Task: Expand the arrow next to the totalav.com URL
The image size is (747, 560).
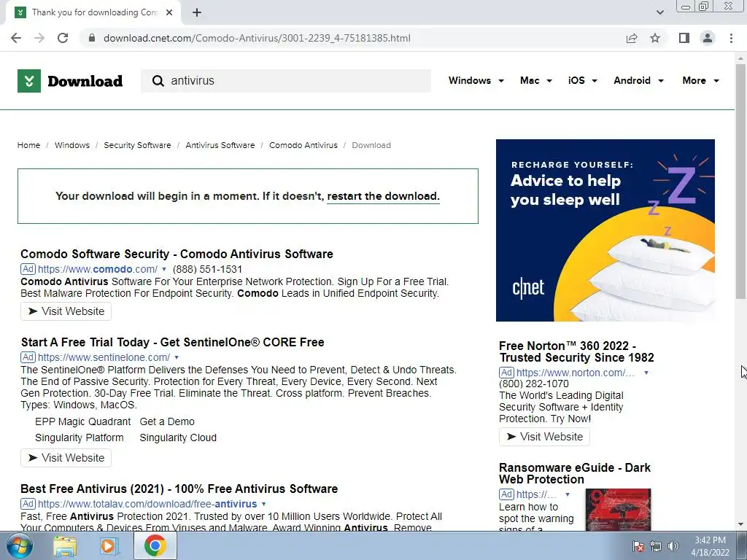Action: tap(263, 505)
